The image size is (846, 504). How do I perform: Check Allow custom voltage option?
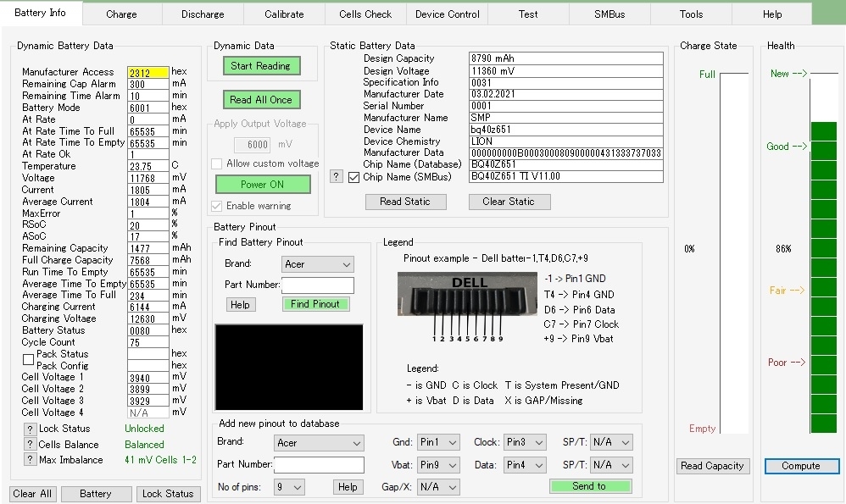click(x=217, y=163)
